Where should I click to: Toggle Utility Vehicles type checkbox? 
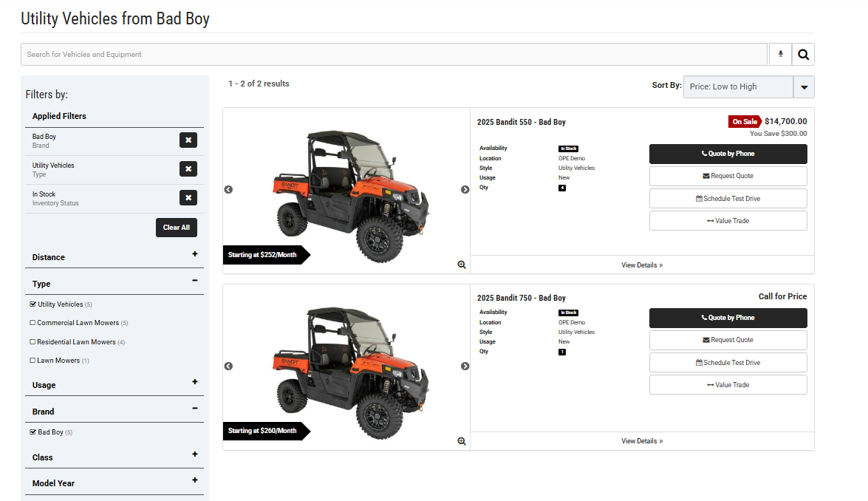(x=33, y=304)
